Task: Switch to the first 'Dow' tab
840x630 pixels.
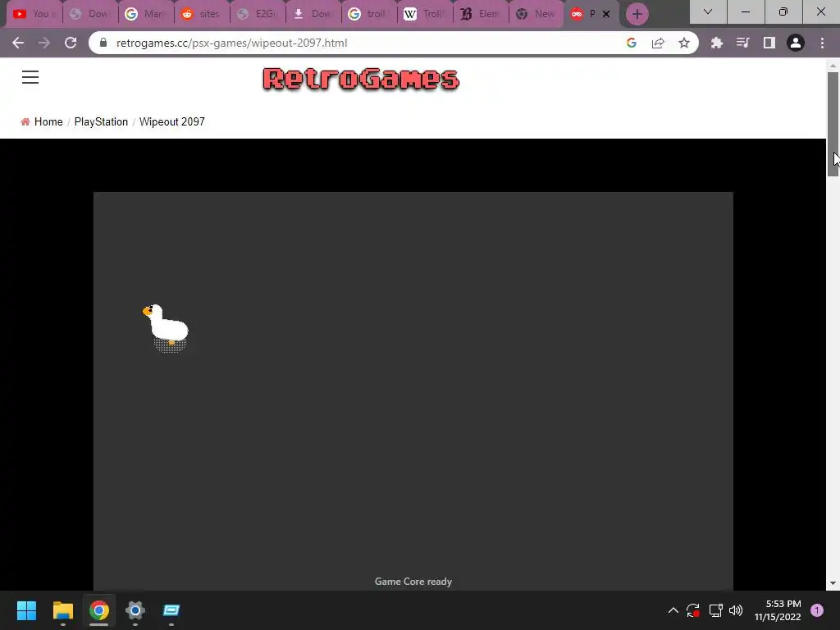Action: click(x=90, y=14)
